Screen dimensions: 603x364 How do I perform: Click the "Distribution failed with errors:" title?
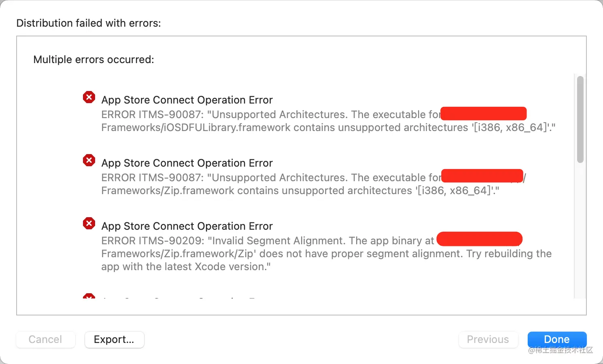[89, 23]
